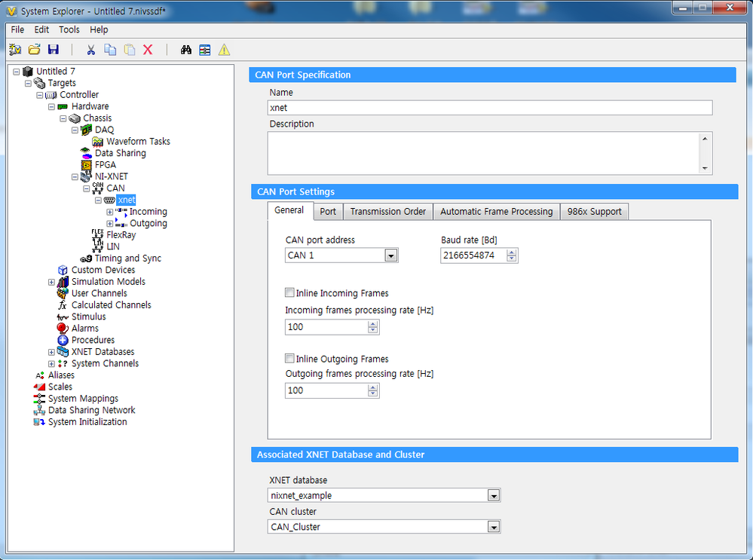Expand the Simulation Models node
753x560 pixels.
tap(51, 282)
